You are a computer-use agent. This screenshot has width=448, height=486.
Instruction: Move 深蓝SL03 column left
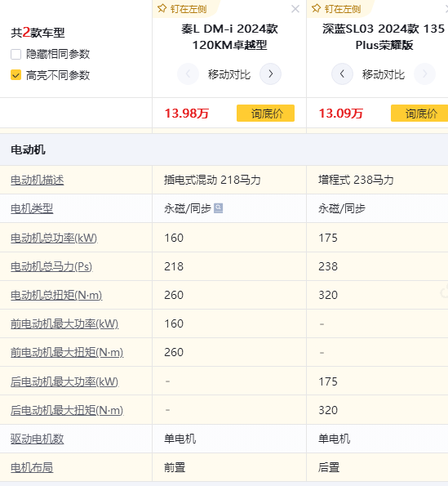point(342,74)
